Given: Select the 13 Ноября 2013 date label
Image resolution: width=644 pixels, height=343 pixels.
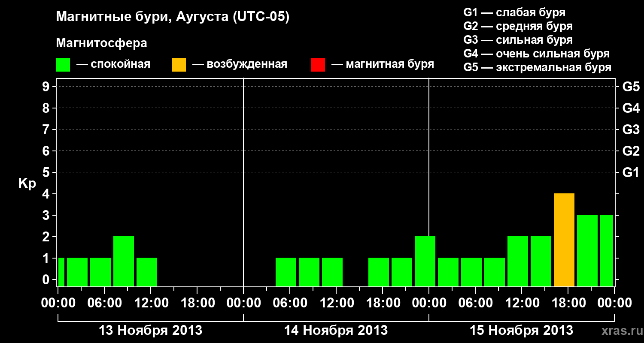Looking at the screenshot, I should tap(150, 330).
